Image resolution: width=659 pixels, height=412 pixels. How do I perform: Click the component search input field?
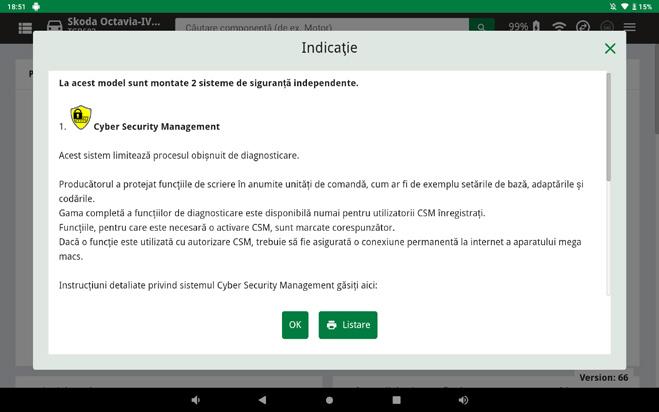coord(322,25)
